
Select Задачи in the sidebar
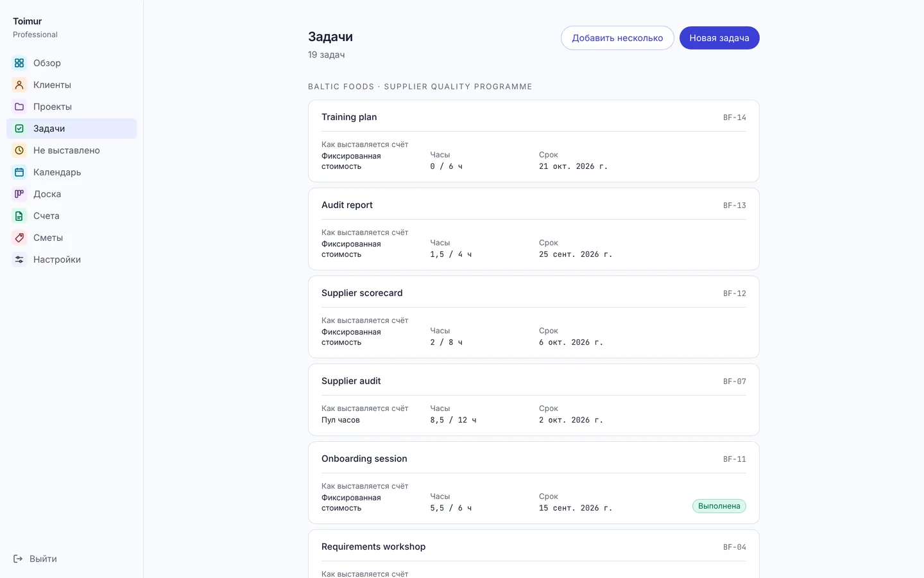(x=72, y=128)
